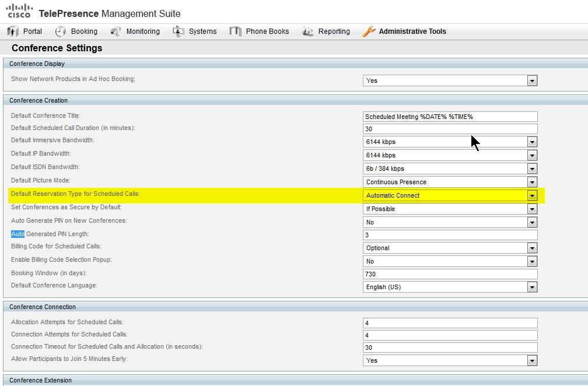Open Auto Generate PIN on New Conferences dropdown

450,222
